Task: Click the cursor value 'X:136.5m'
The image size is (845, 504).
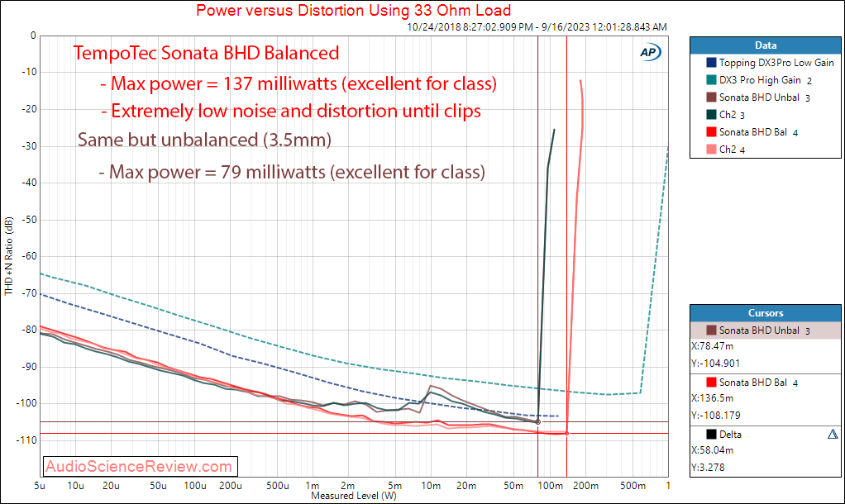Action: point(713,398)
